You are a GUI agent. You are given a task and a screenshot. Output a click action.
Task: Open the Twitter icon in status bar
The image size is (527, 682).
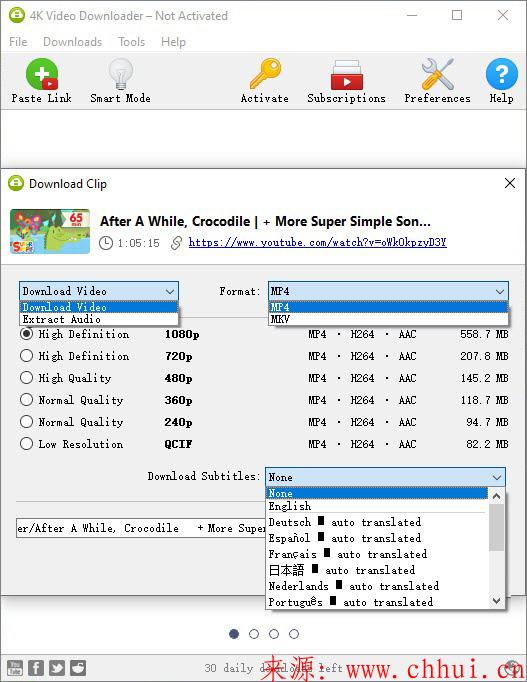[x=57, y=668]
